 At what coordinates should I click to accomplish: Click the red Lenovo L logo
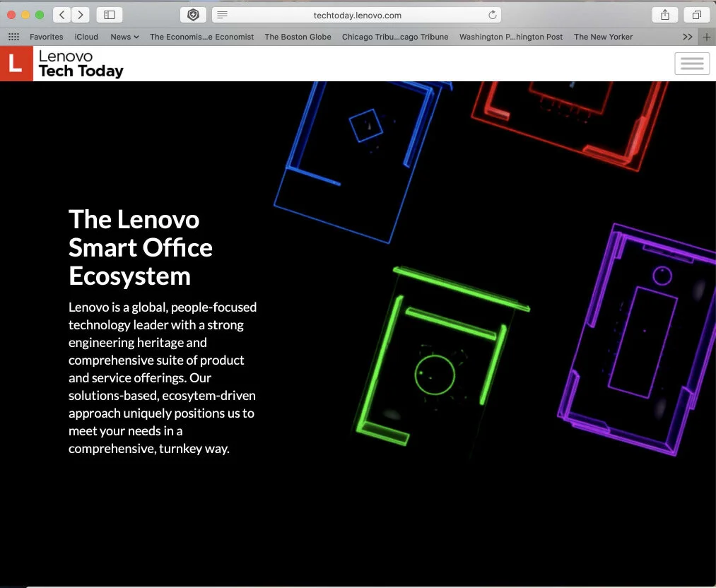point(16,64)
